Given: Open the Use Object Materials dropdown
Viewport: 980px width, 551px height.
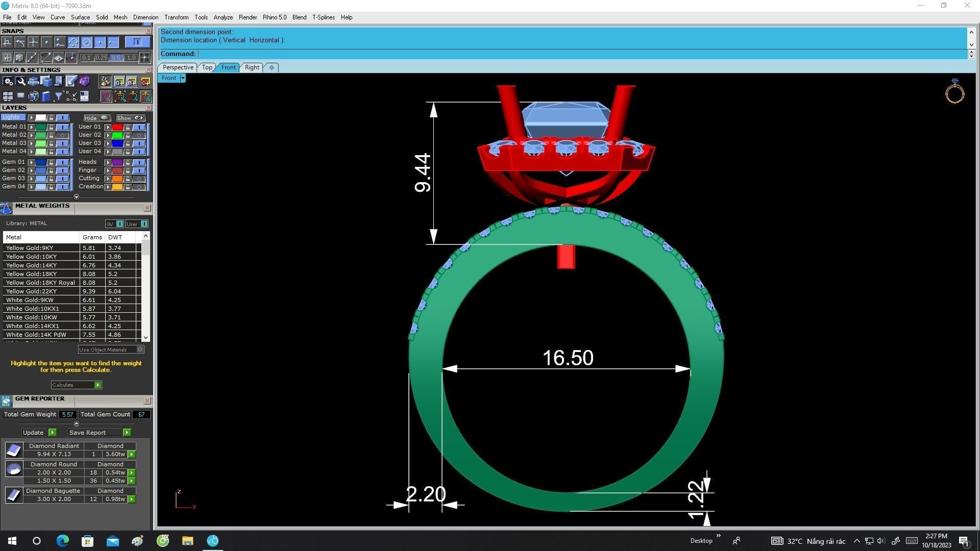Looking at the screenshot, I should point(140,349).
